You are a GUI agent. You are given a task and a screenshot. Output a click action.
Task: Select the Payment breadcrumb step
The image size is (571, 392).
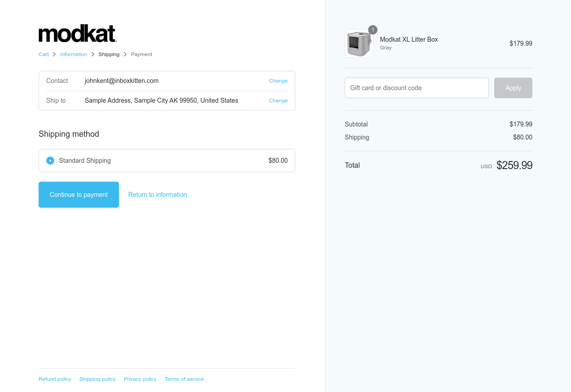[141, 54]
